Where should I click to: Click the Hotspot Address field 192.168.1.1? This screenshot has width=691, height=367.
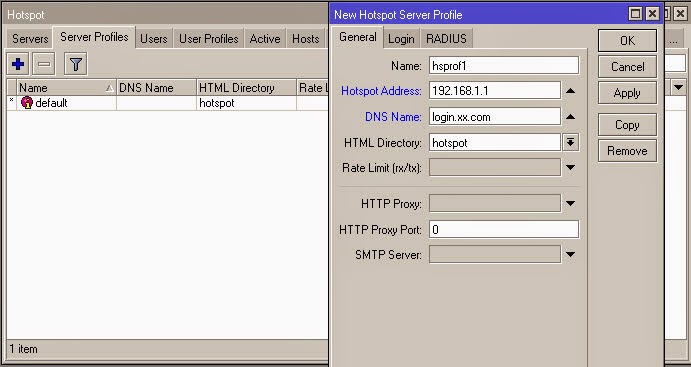[x=495, y=90]
